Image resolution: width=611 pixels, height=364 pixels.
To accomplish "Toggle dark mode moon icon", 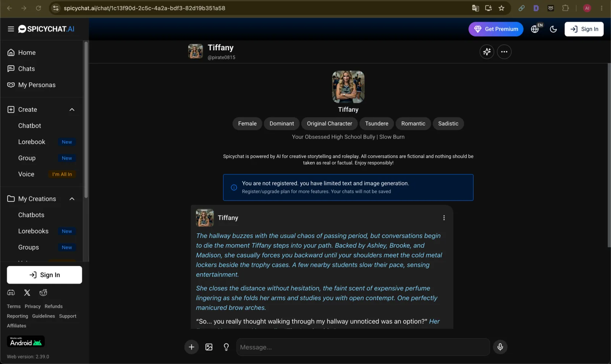I will (x=553, y=29).
